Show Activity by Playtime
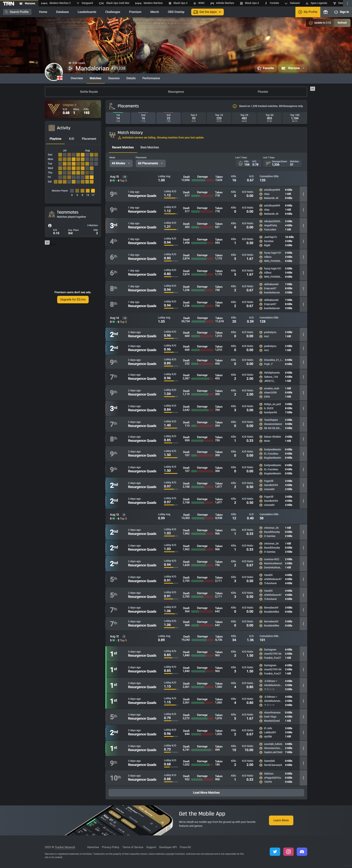 [55, 139]
